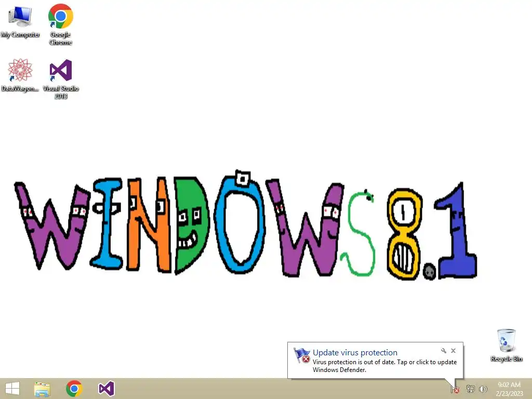Click the Update virus protection title
Image resolution: width=532 pixels, height=399 pixels.
click(355, 353)
